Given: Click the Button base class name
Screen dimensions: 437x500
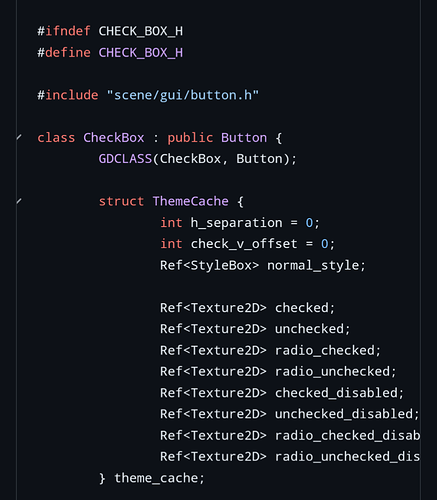Looking at the screenshot, I should click(x=244, y=138).
